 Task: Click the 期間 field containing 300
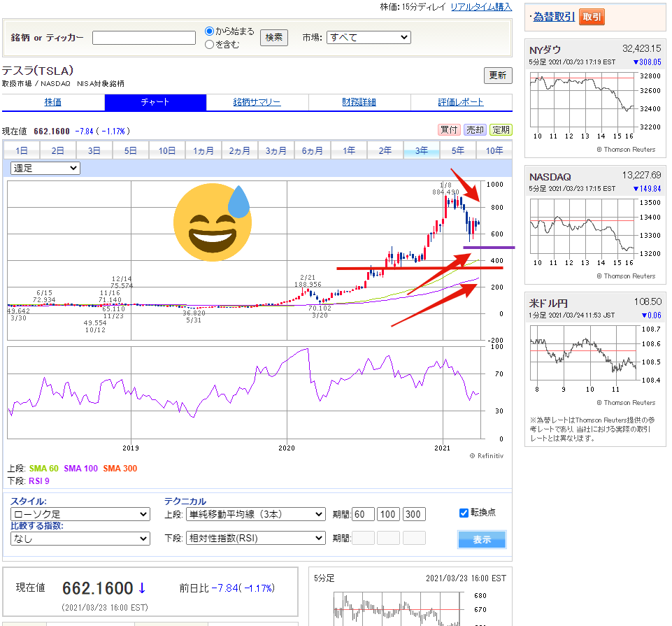click(x=415, y=514)
